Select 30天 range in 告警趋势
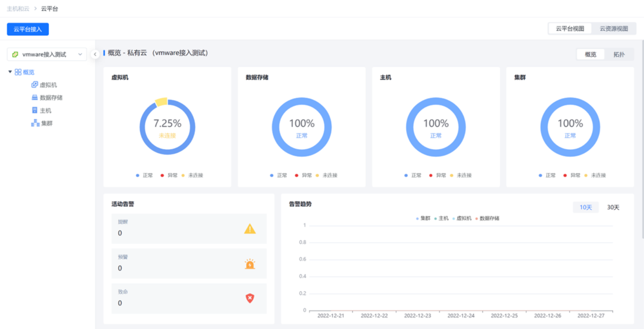The height and width of the screenshot is (329, 644). (613, 208)
